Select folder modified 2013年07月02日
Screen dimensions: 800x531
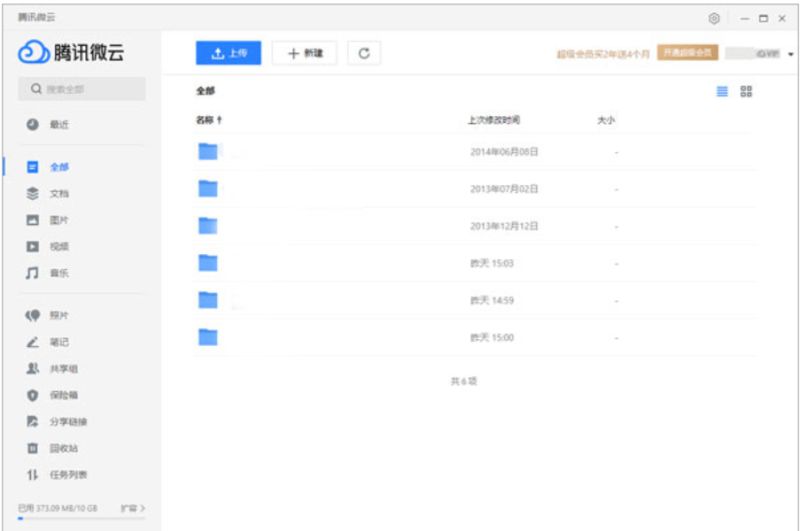coord(474,189)
